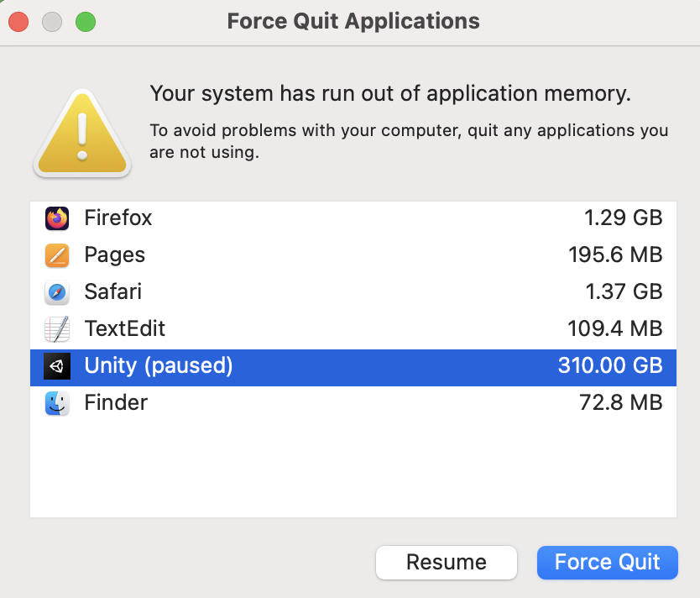This screenshot has width=700, height=598.
Task: Click the Safari compass icon
Action: [57, 292]
